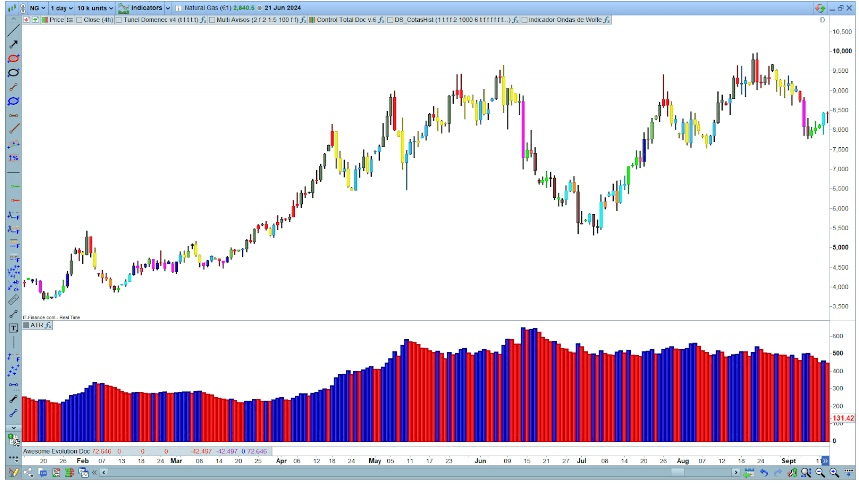
Task: Open the Indicador Ondas de Wolfe formula icon
Action: pos(607,20)
